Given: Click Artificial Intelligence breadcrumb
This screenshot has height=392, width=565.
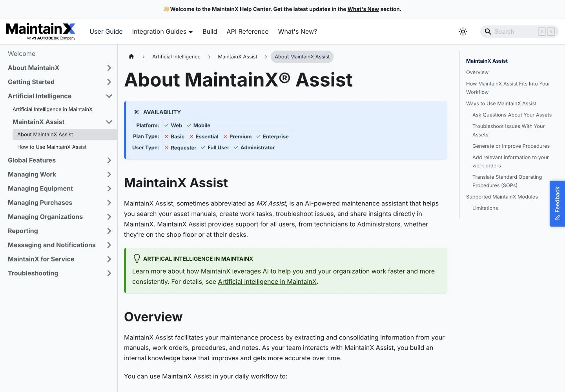Looking at the screenshot, I should (176, 56).
